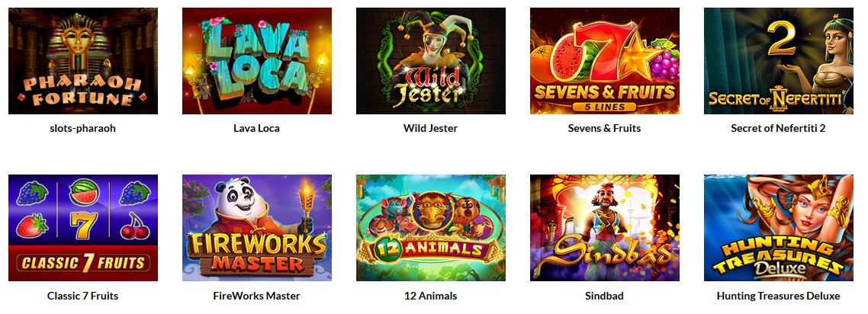Open the Fireworks Master panda thumbnail

pyautogui.click(x=257, y=228)
